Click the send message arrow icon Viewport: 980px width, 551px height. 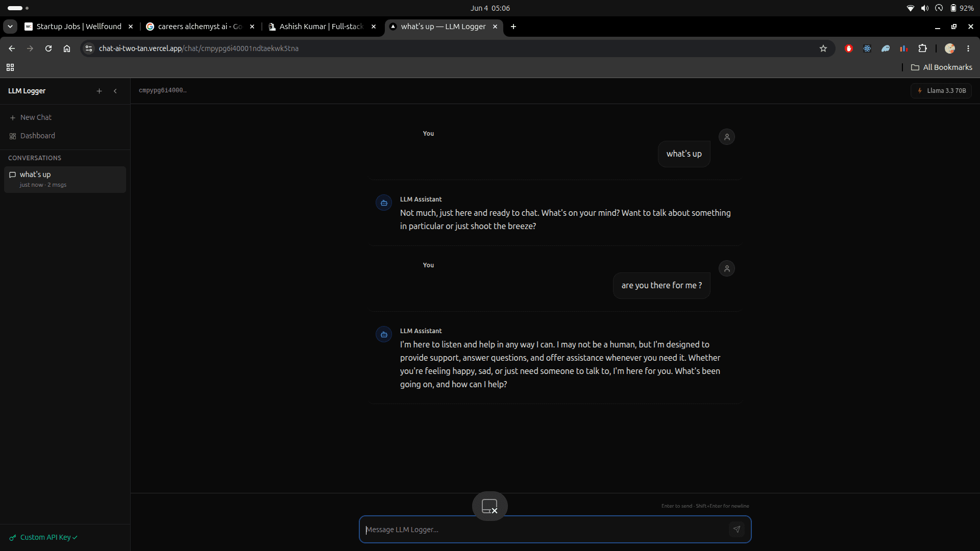[x=737, y=530]
